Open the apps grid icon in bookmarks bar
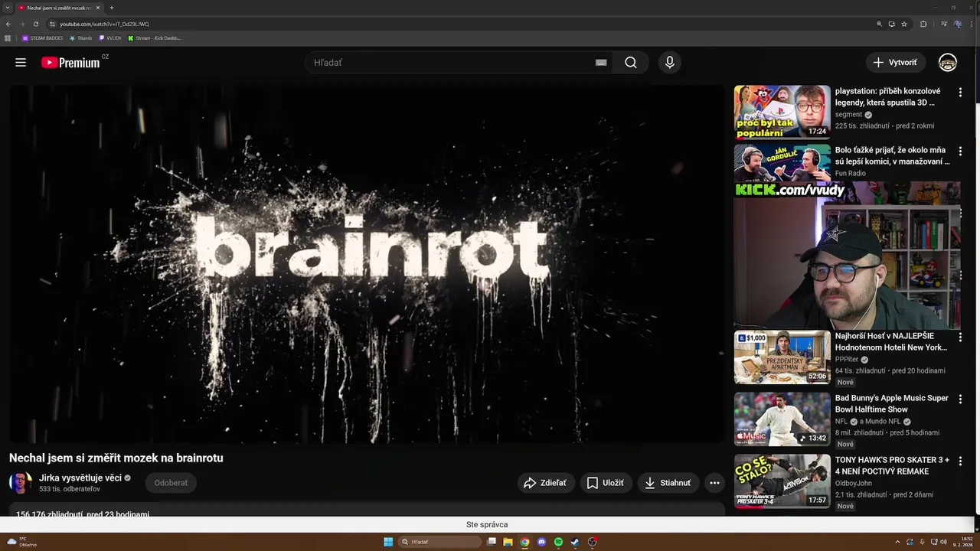Screen dimensions: 980x551 [x=8, y=37]
